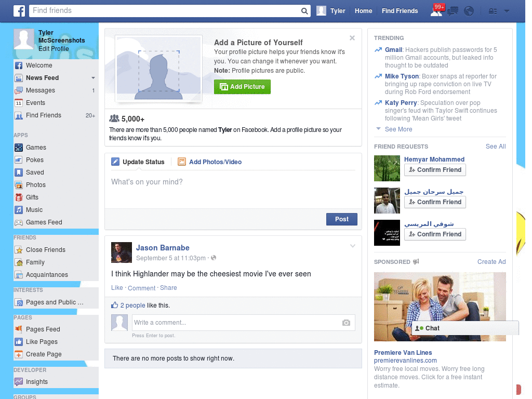Open the Music app icon
The height and width of the screenshot is (399, 532).
(x=19, y=210)
